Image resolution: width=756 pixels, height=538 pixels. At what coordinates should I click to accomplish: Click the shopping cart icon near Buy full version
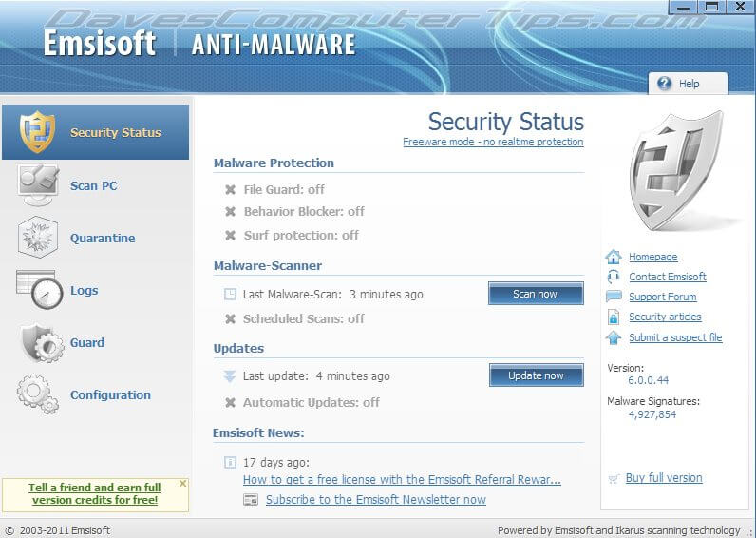pos(614,479)
